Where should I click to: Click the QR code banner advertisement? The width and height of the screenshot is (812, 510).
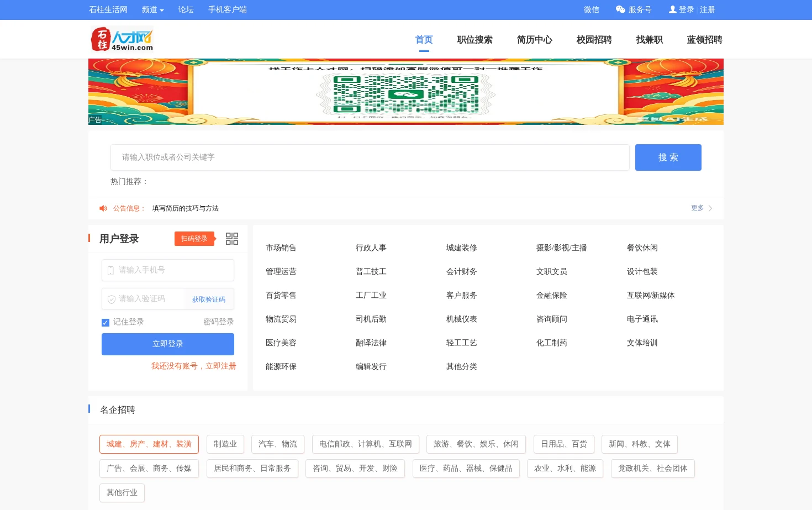406,92
